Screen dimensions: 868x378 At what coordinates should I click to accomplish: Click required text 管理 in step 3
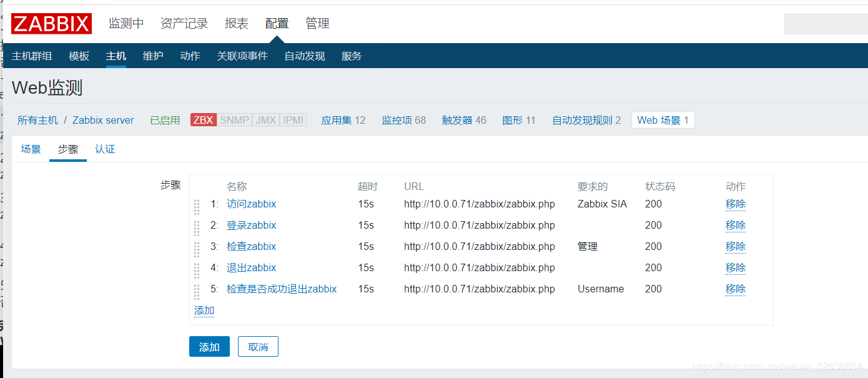click(x=588, y=246)
